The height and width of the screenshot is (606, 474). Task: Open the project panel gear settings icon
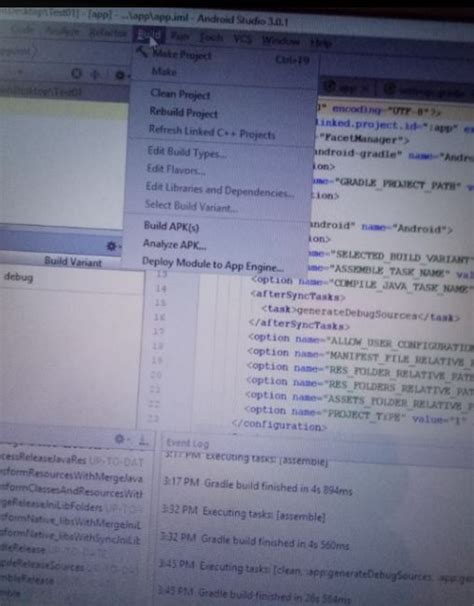click(x=120, y=75)
